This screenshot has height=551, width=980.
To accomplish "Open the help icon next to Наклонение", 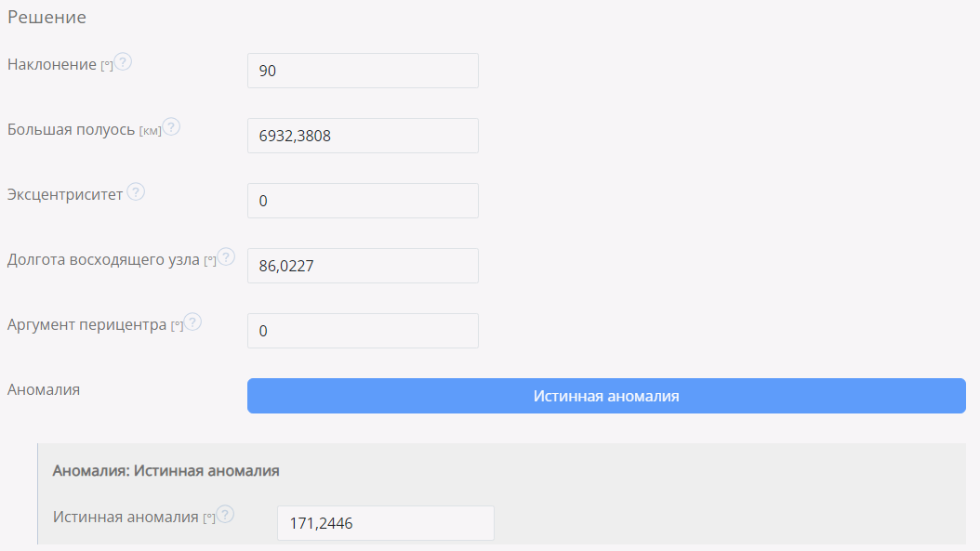I will pos(123,62).
